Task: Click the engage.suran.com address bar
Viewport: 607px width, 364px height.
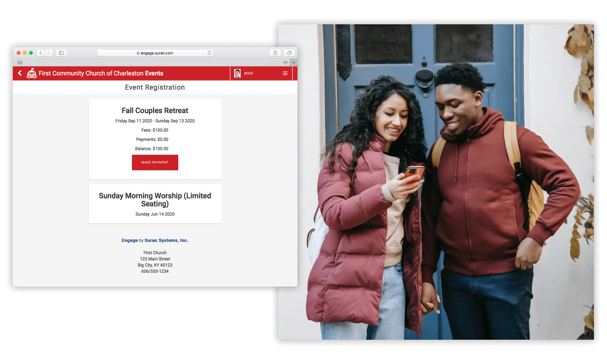Action: [155, 53]
